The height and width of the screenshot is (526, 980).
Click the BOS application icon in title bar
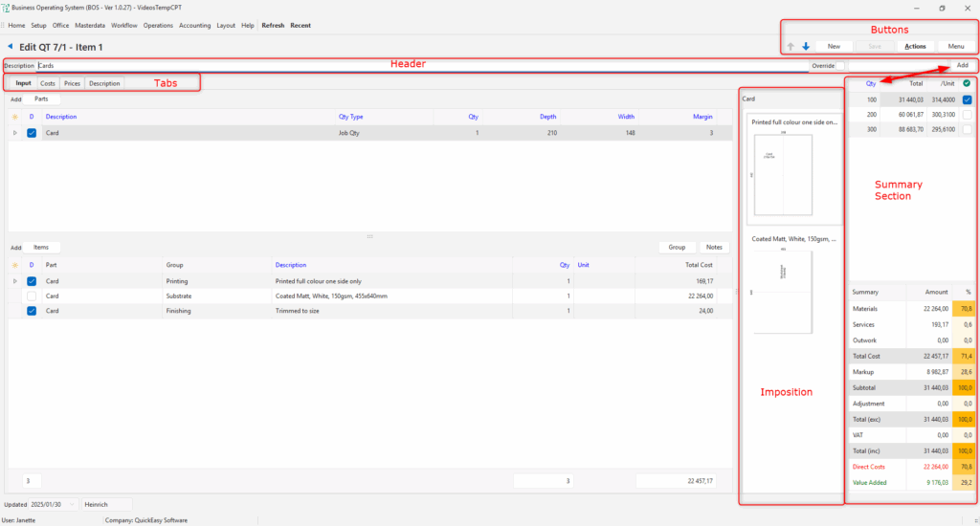[6, 7]
